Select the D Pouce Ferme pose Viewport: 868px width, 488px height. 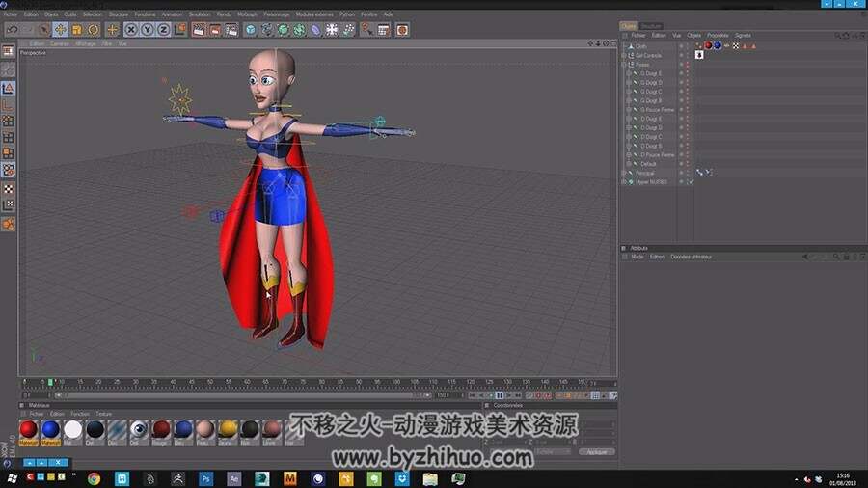[657, 155]
